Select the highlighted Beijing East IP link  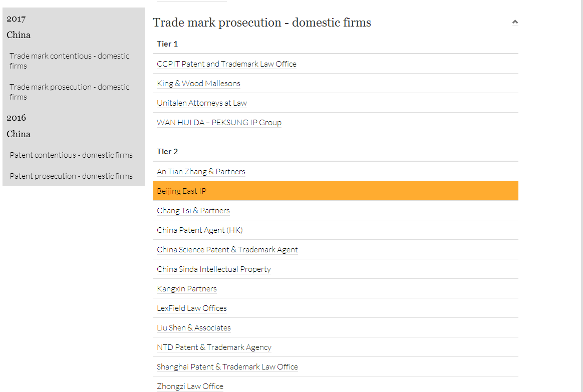pos(181,191)
